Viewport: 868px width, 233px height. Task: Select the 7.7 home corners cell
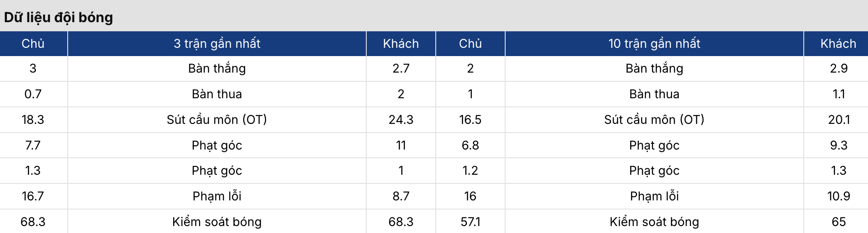click(x=33, y=145)
